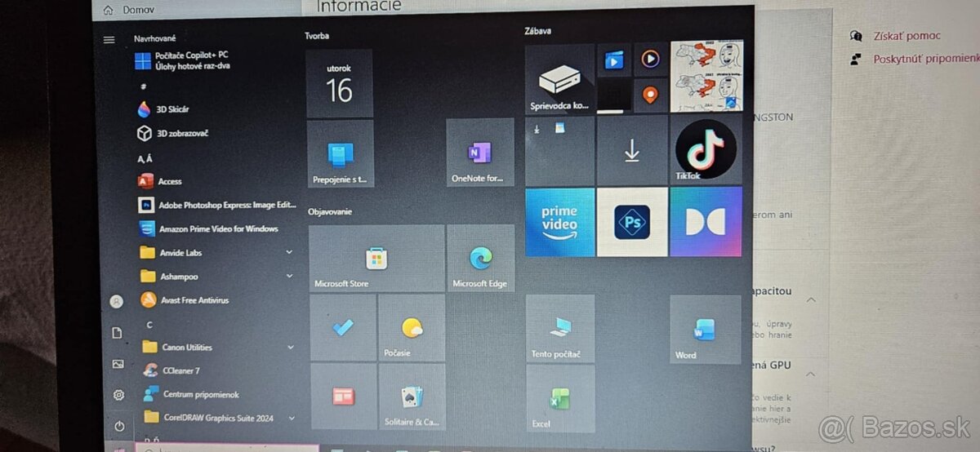
Task: Open the Microsoft Store tile
Action: point(376,258)
